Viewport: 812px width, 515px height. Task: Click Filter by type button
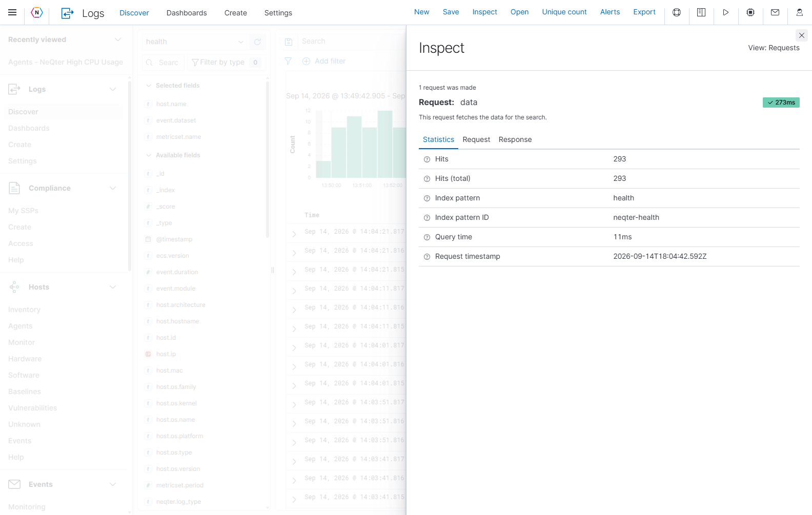[225, 62]
